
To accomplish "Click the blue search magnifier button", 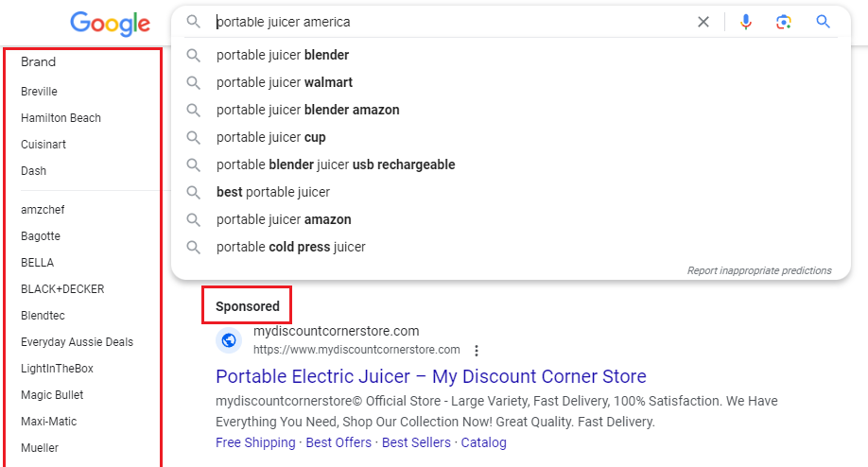I will (x=823, y=22).
